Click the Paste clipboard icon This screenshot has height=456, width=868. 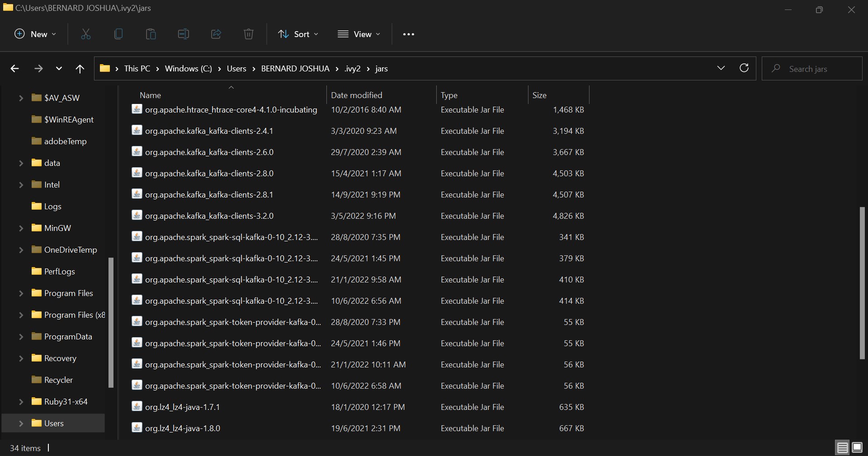pos(151,34)
